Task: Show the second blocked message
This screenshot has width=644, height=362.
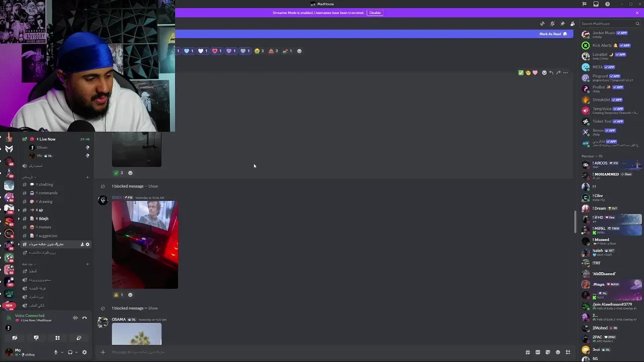Action: pos(153,308)
